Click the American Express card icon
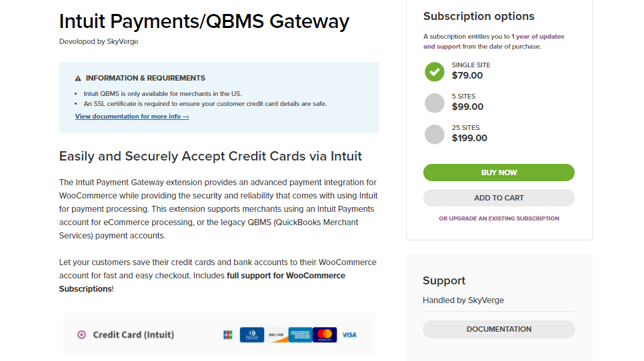This screenshot has width=644, height=361. (300, 335)
